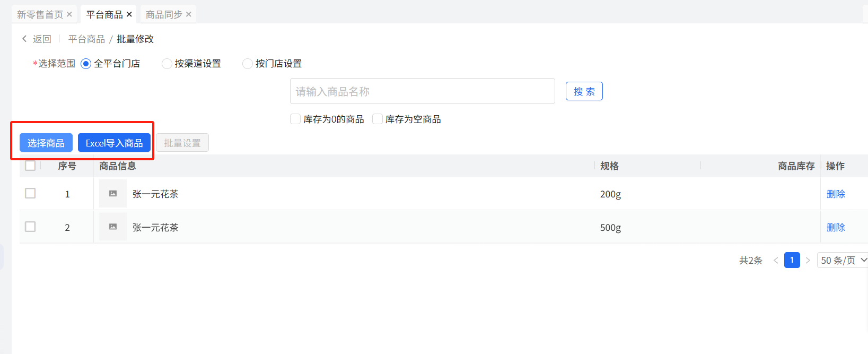
Task: Click 批量设置 button
Action: click(182, 143)
